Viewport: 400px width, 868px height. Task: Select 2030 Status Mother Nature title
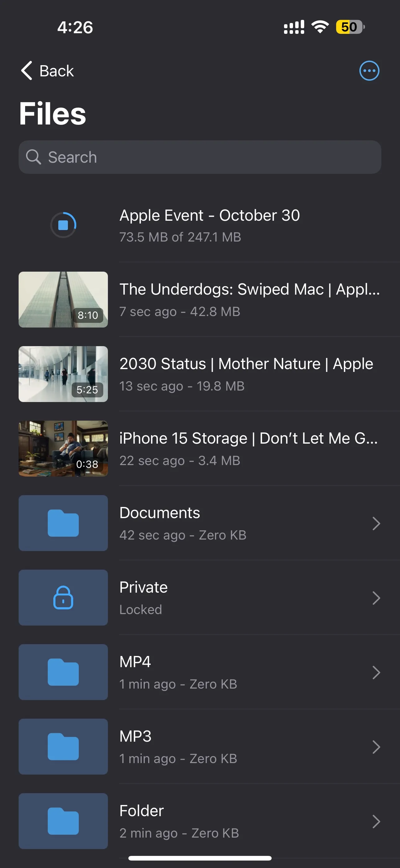pyautogui.click(x=246, y=364)
